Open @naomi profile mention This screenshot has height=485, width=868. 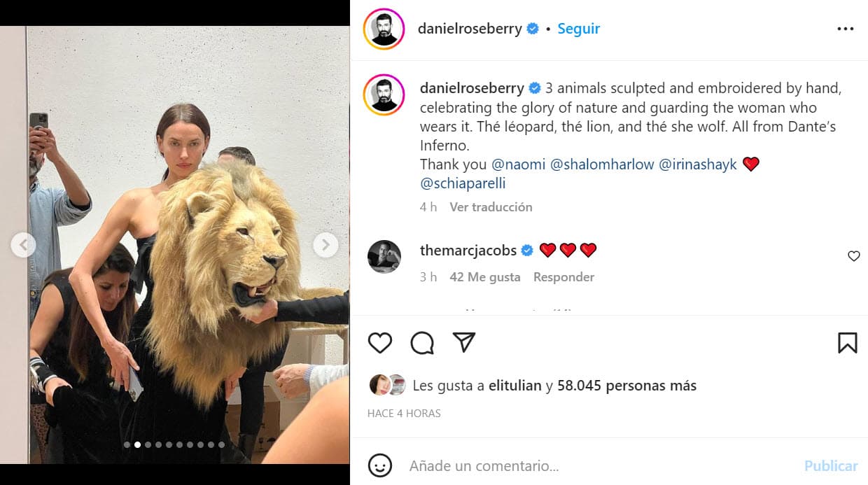tap(518, 164)
